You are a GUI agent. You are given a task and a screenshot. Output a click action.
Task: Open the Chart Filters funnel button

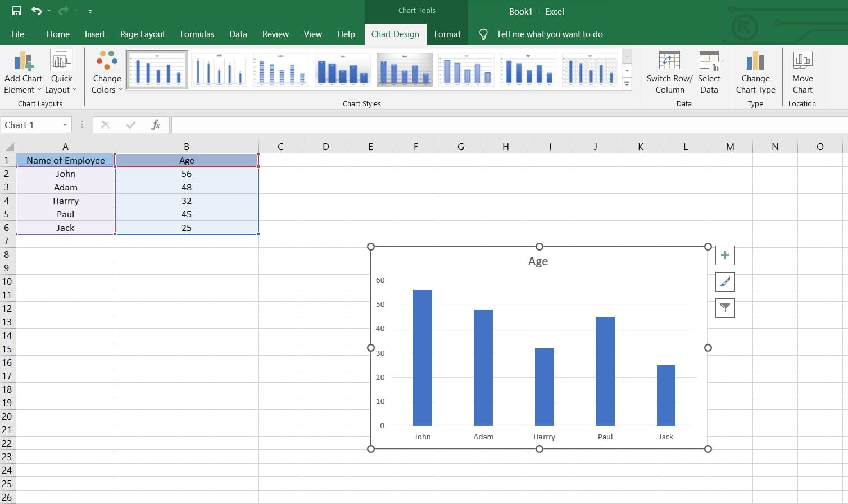(724, 308)
